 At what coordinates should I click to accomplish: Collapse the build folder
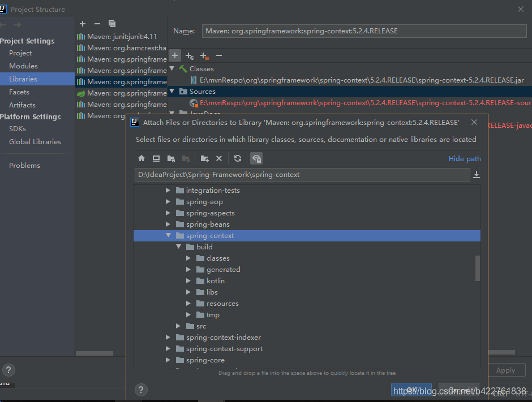tap(178, 247)
